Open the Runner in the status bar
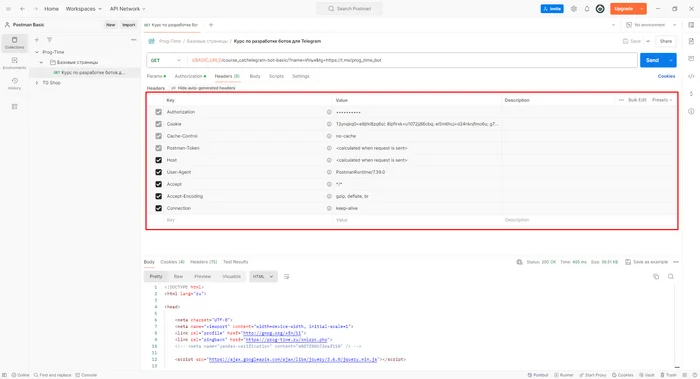The height and width of the screenshot is (379, 700). (x=563, y=375)
